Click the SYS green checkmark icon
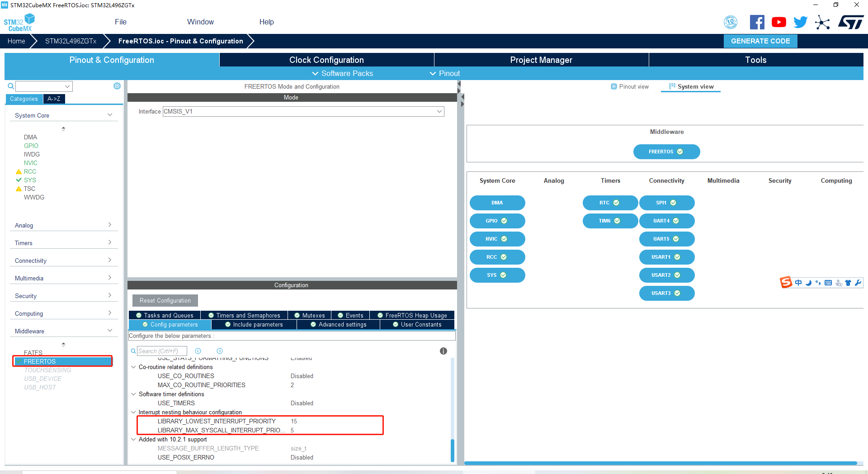 (19, 180)
